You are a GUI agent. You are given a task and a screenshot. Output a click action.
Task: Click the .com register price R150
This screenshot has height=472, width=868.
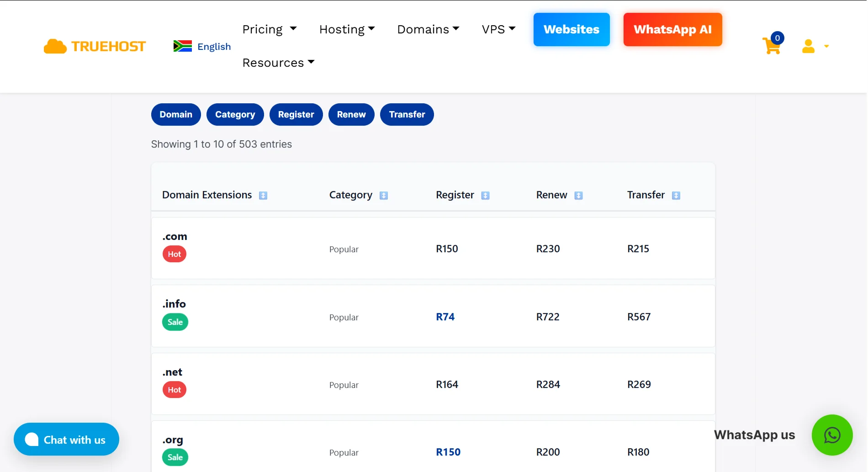[x=447, y=249]
